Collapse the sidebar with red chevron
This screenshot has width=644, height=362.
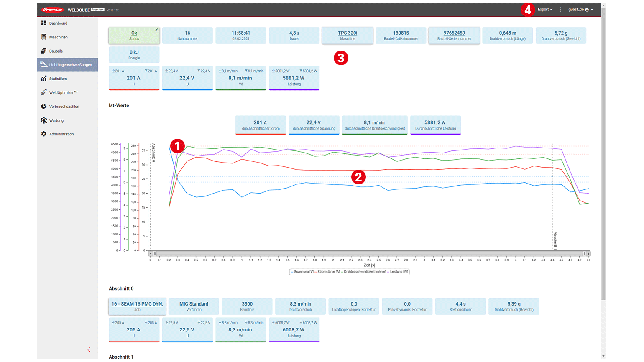pos(89,349)
